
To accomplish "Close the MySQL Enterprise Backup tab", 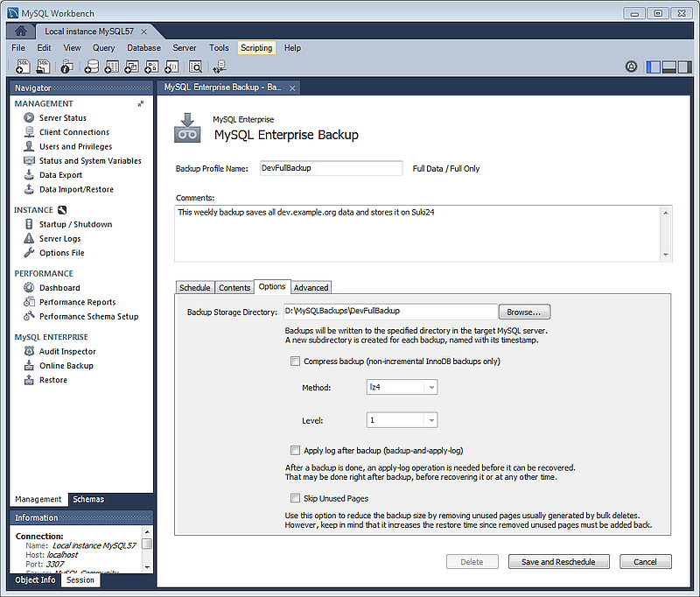I will pyautogui.click(x=292, y=88).
